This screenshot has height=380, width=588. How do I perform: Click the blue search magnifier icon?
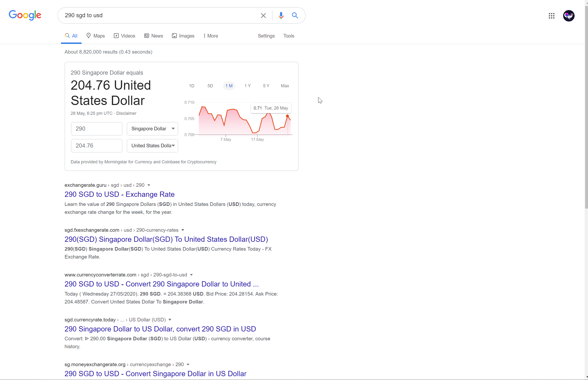coord(295,16)
